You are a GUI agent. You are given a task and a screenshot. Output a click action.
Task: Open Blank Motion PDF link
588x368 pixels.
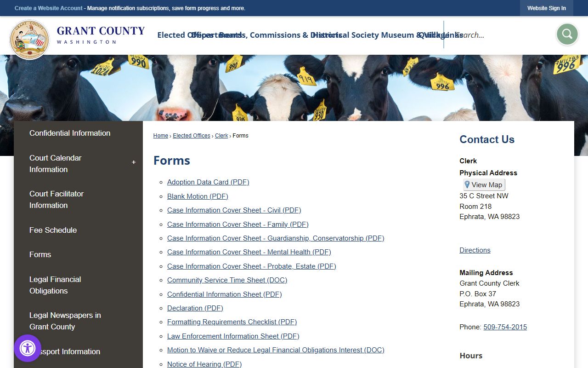(x=198, y=196)
